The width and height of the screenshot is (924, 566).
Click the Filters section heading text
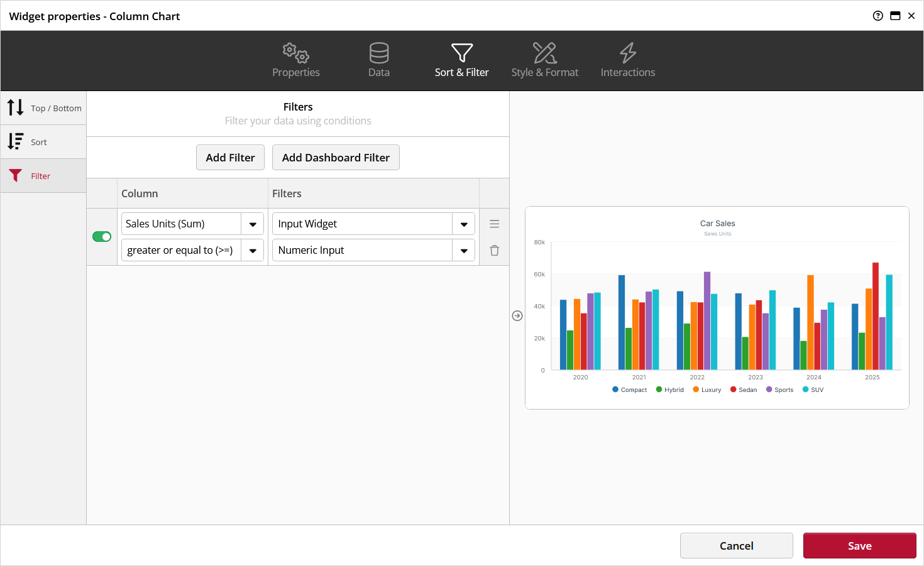(298, 107)
